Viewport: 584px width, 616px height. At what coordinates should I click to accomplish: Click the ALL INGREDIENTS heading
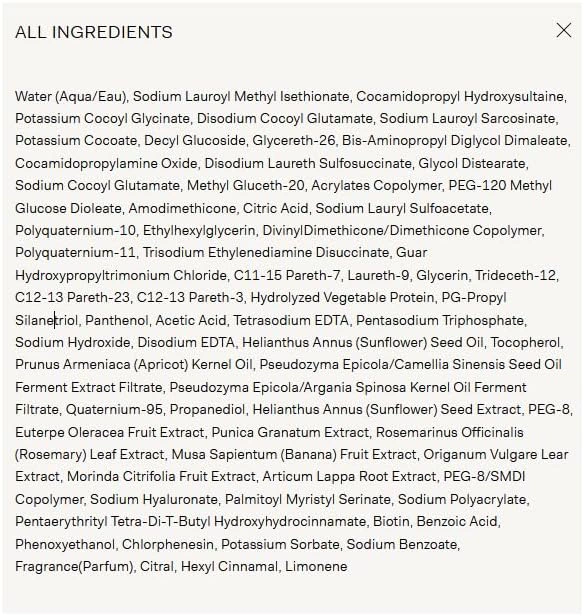94,32
